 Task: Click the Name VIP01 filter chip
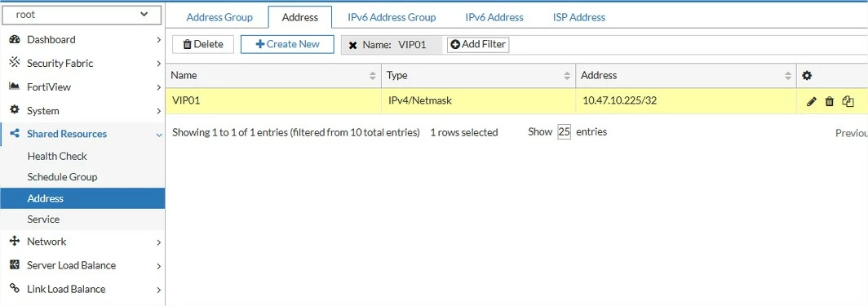click(392, 45)
